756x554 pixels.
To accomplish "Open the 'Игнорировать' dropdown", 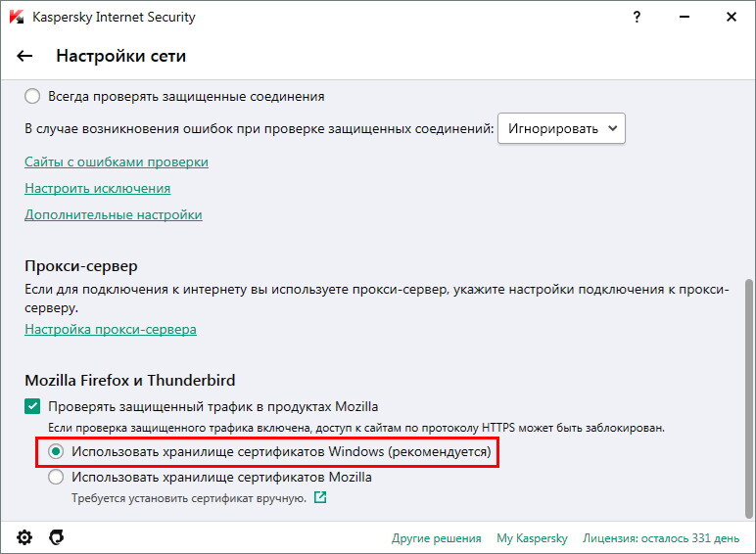I will coord(561,128).
